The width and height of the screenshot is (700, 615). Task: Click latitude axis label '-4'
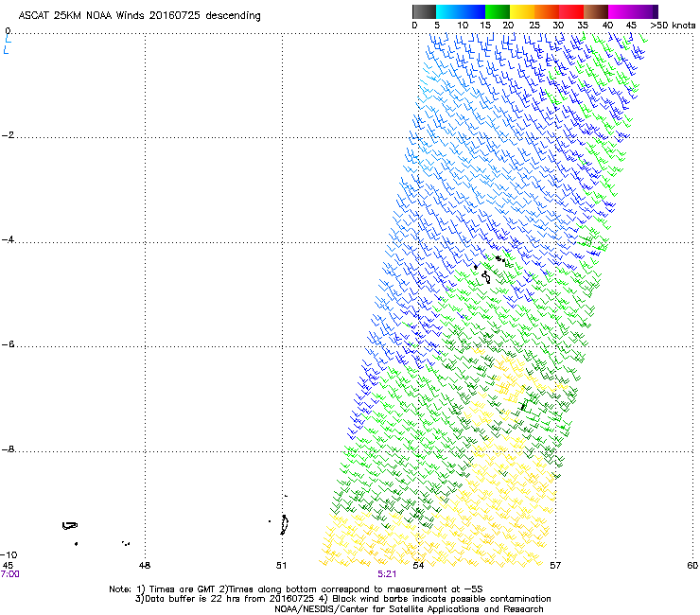click(8, 239)
